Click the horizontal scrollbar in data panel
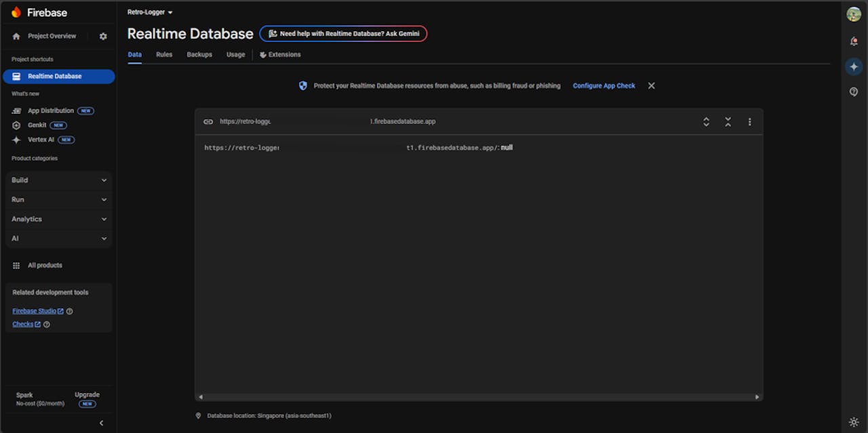Viewport: 868px width, 433px height. coord(478,397)
